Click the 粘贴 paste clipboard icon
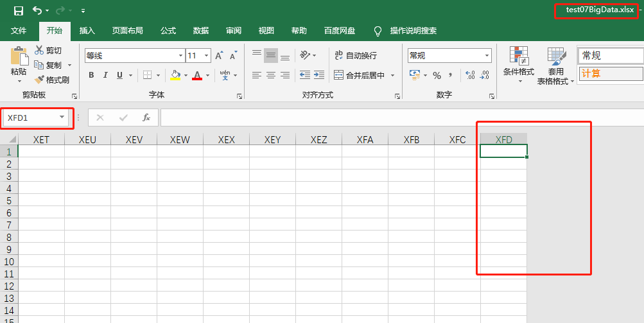The height and width of the screenshot is (323, 644). click(19, 56)
